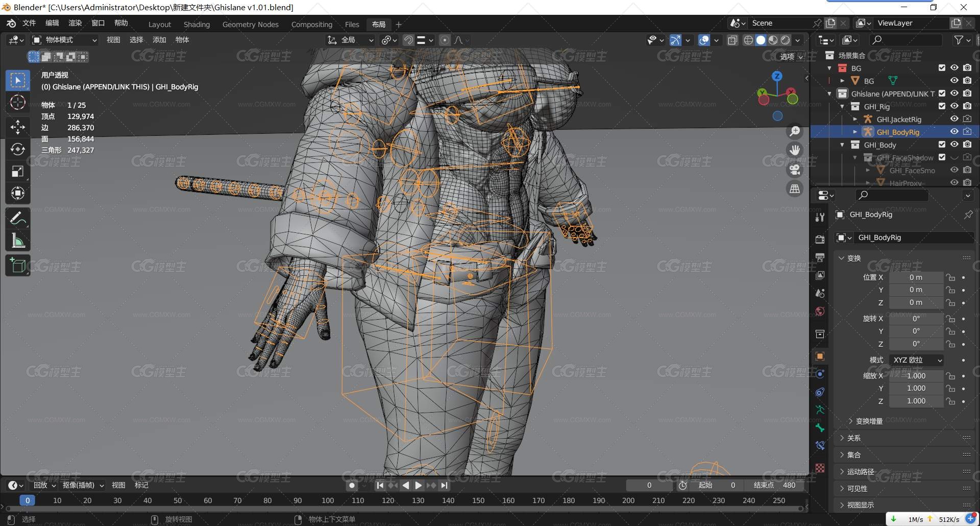This screenshot has width=980, height=526.
Task: Switch to Geometry Nodes workspace tab
Action: tap(251, 25)
